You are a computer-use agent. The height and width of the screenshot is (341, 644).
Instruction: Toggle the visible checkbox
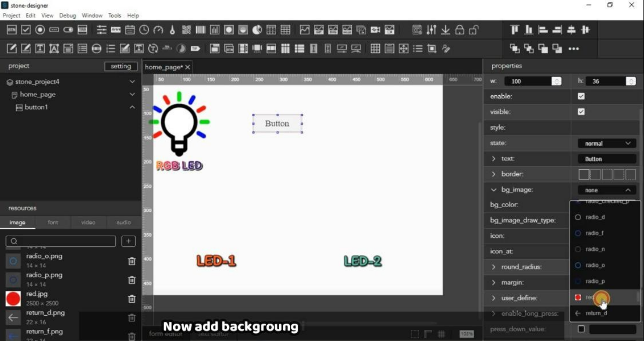(x=581, y=112)
